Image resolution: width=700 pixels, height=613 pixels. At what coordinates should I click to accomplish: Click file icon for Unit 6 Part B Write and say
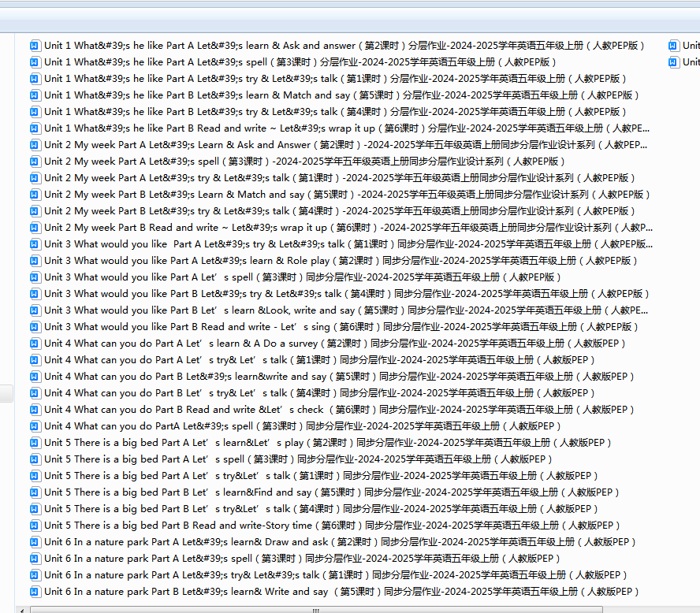coord(35,592)
